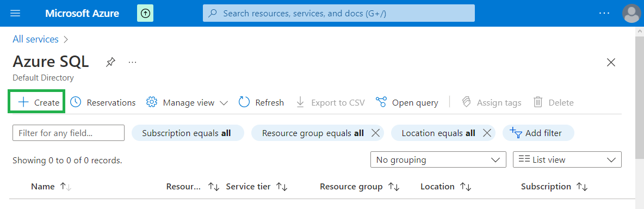Focus the Filter for any field box
This screenshot has height=209, width=644.
(69, 133)
